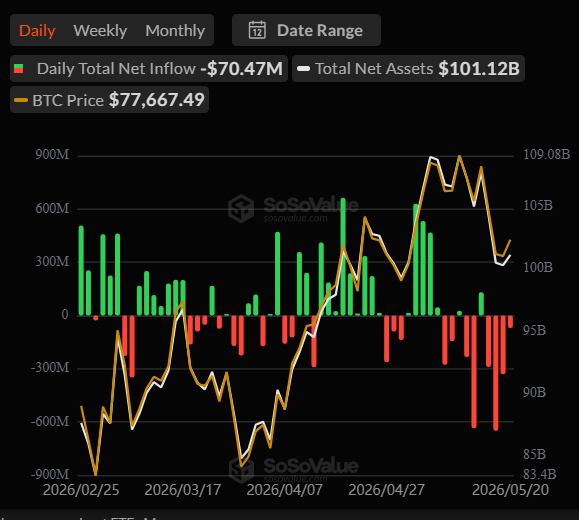579x520 pixels.
Task: Click the -600M left axis label
Action: click(50, 421)
